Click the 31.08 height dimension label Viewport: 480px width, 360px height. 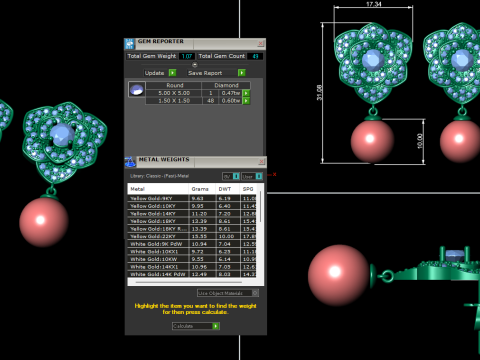[x=320, y=92]
